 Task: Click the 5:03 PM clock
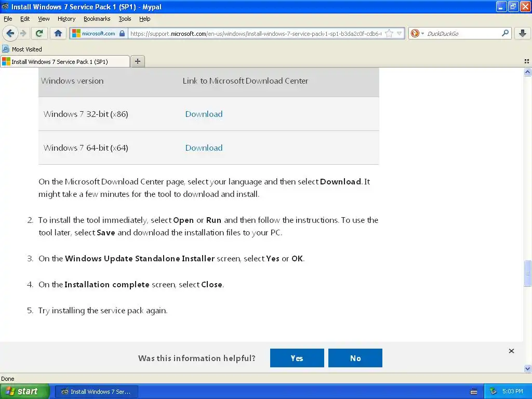513,391
